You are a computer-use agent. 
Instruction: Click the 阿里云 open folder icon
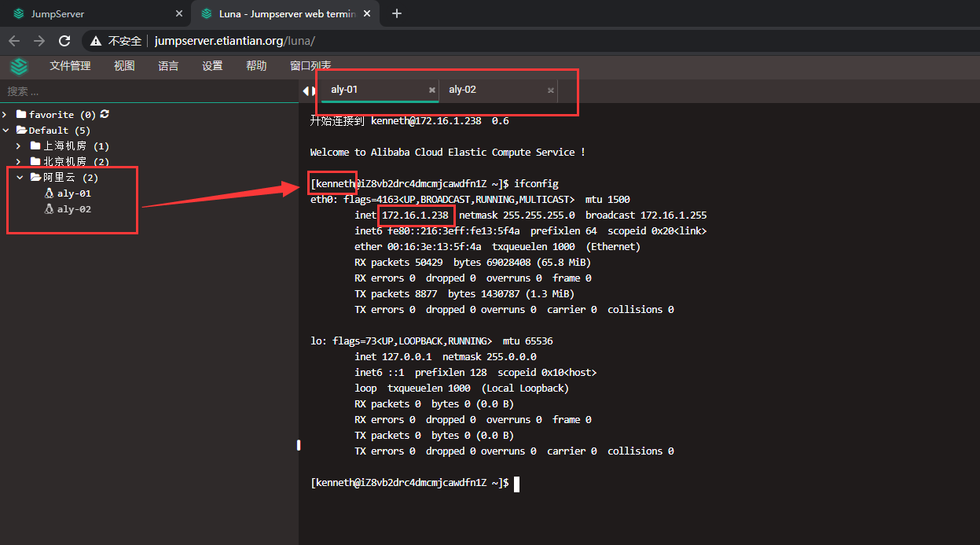pos(35,178)
